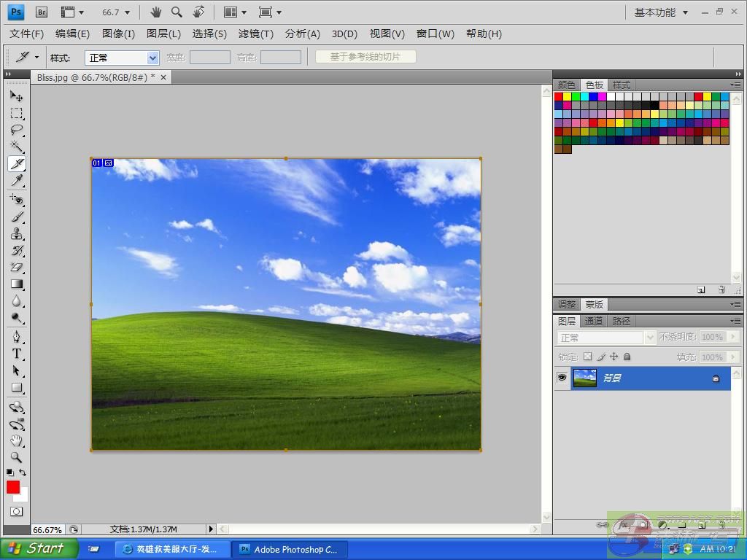Launch Adobe Bridge with the Br icon
This screenshot has height=560, width=747.
[x=42, y=12]
